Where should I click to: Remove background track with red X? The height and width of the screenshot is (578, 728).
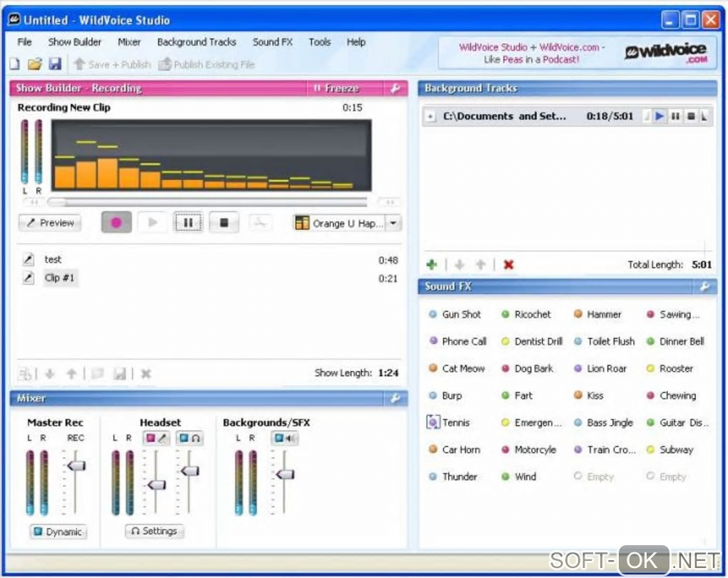pyautogui.click(x=509, y=265)
